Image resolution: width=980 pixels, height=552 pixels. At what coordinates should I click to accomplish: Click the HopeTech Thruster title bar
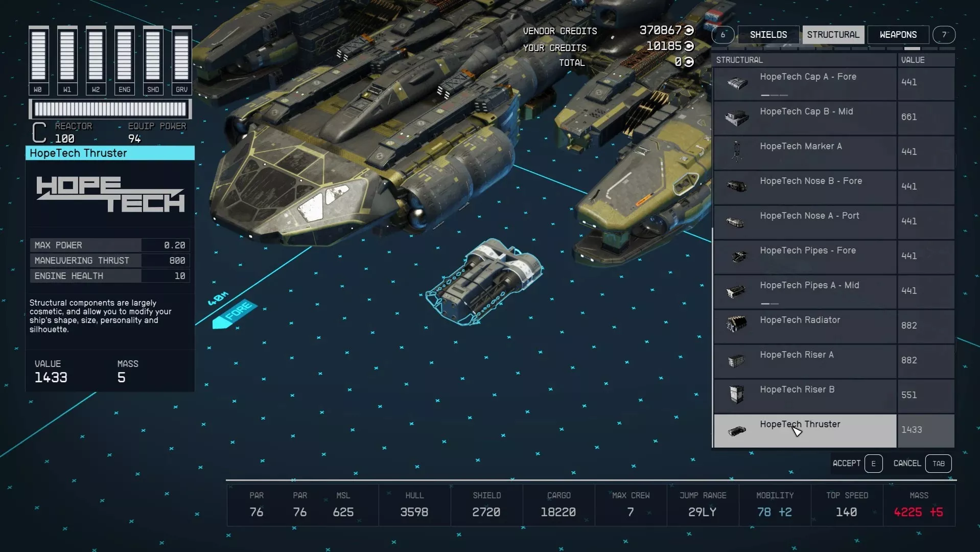110,153
